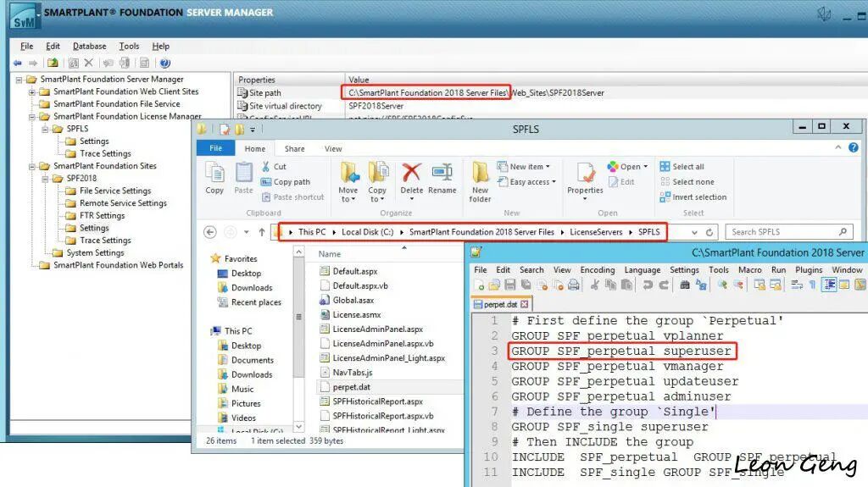This screenshot has height=487, width=868.
Task: Click the red Delete icon in ribbon
Action: pyautogui.click(x=411, y=173)
